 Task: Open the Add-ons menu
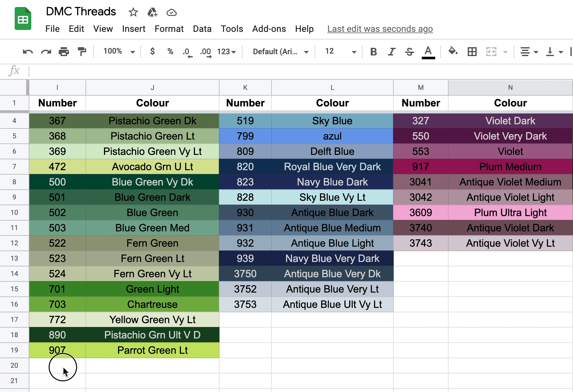point(269,29)
